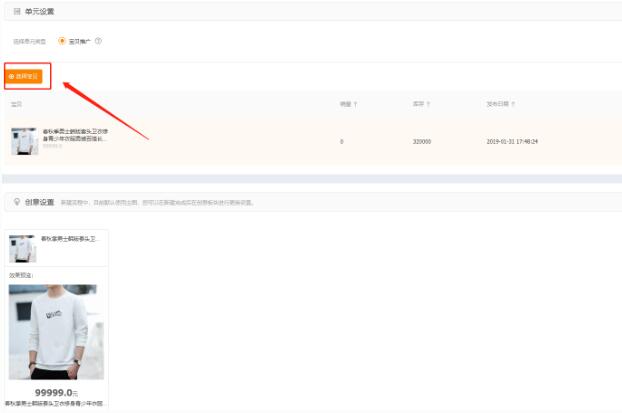Click the 单元设置 section header icon
The height and width of the screenshot is (413, 622).
point(16,11)
